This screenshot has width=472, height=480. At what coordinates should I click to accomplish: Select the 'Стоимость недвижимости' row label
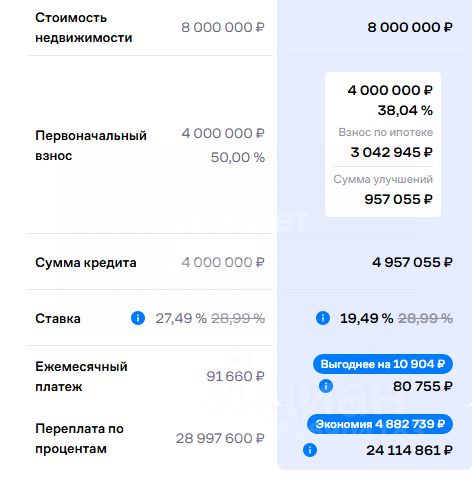point(84,27)
